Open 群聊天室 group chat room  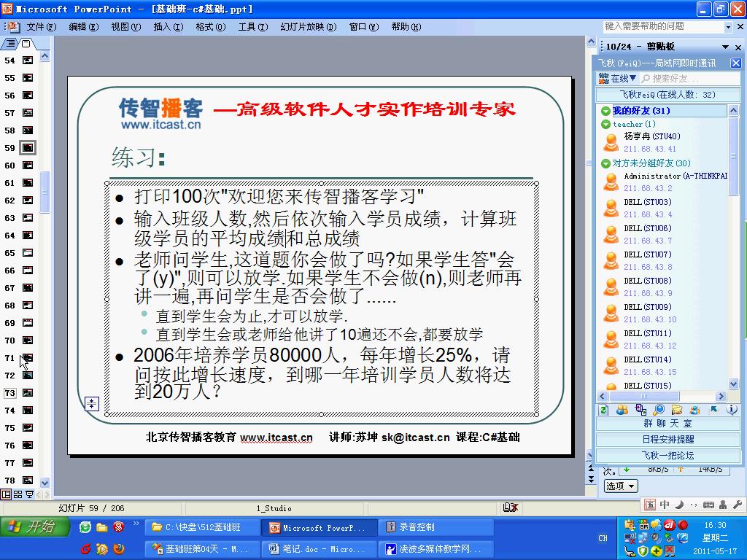[x=668, y=424]
